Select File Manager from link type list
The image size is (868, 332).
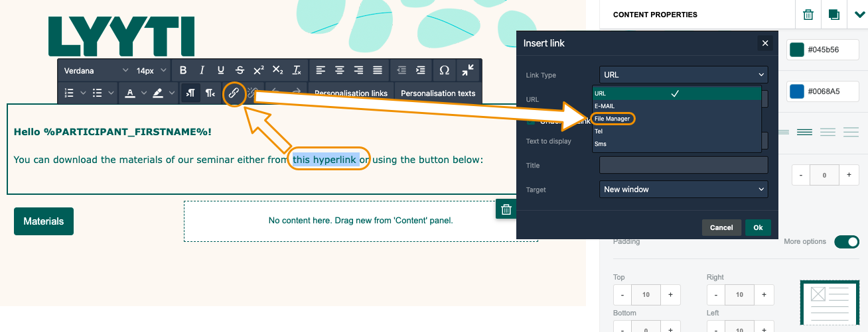[x=612, y=119]
